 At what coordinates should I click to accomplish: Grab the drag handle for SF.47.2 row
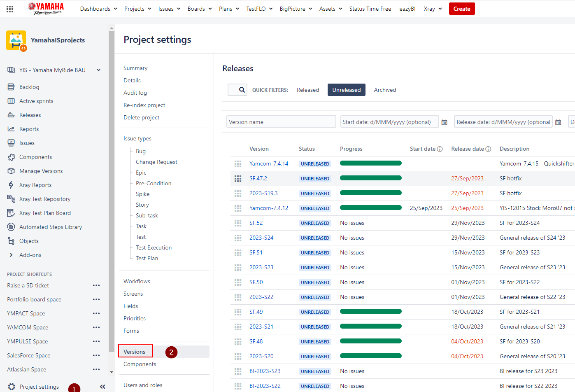[238, 179]
